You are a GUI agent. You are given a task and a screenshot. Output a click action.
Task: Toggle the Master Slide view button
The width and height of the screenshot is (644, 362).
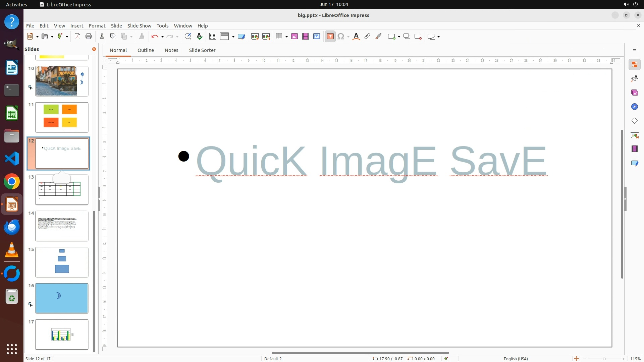point(241,37)
